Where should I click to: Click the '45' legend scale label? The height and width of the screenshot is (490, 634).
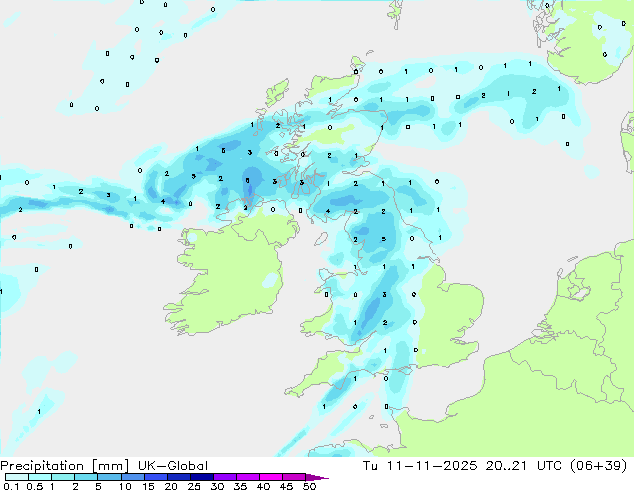(286, 486)
